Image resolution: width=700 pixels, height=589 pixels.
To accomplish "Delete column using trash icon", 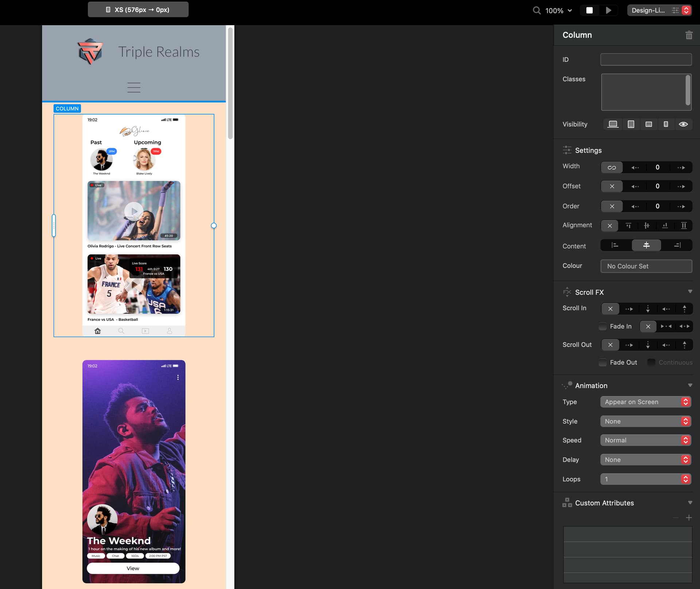I will pos(689,35).
